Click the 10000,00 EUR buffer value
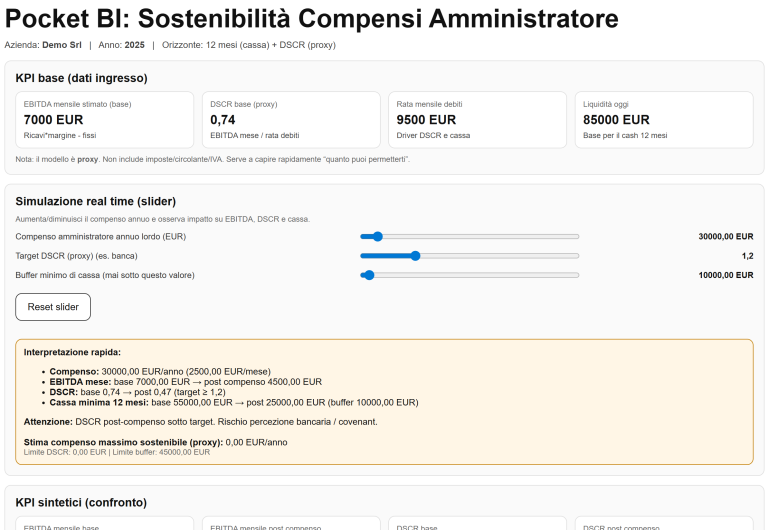Viewport: 768px width, 530px height. 725,275
